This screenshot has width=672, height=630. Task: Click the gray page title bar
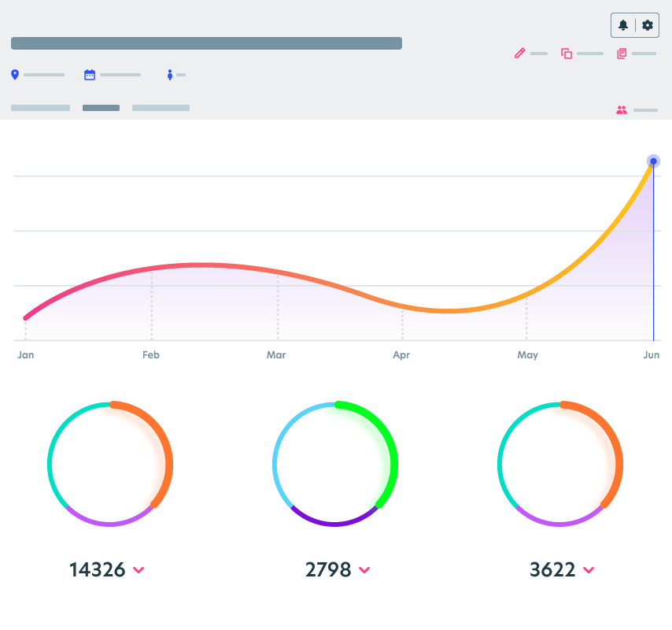click(x=206, y=43)
